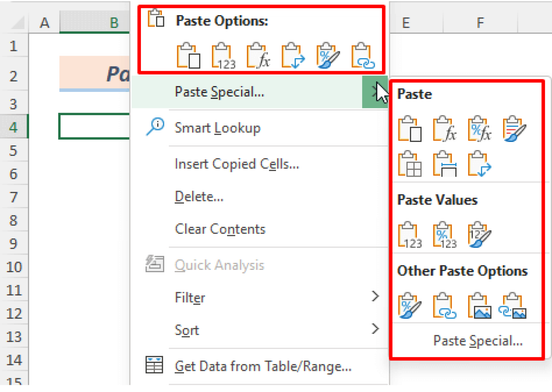Screen dimensions: 552x392
Task: Expand Sort submenu arrow
Action: (x=375, y=329)
